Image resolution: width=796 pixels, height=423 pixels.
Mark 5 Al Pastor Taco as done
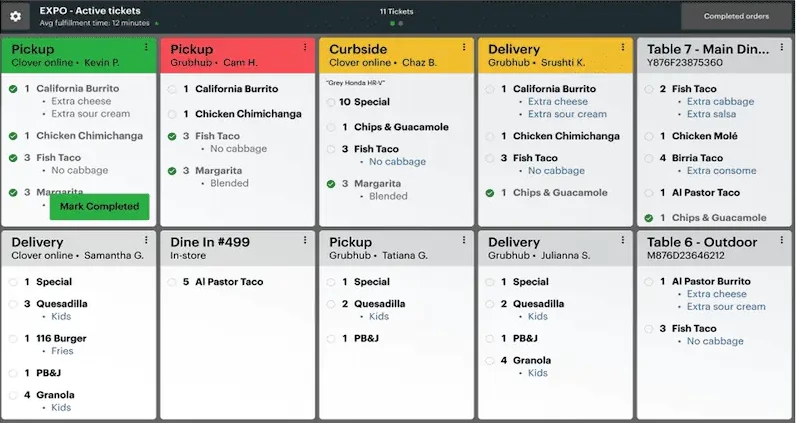pos(172,282)
